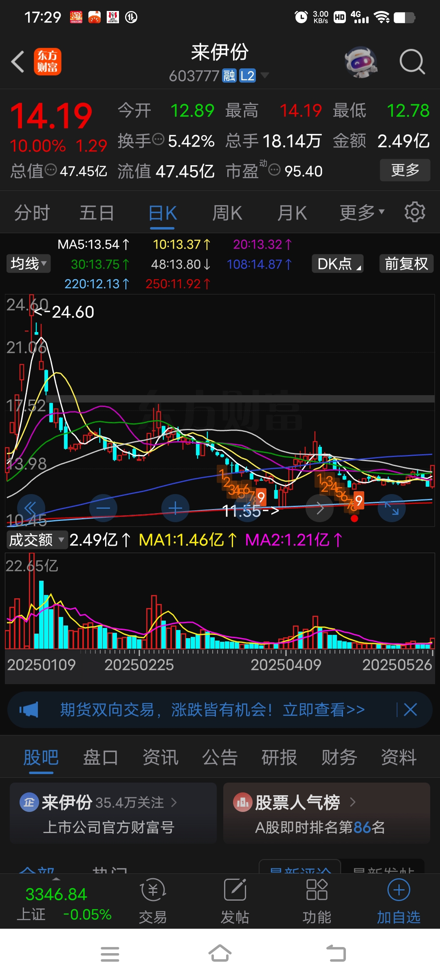Expand 来伊份 followers card chevron
Viewport: 440px width, 980px height.
(x=174, y=802)
